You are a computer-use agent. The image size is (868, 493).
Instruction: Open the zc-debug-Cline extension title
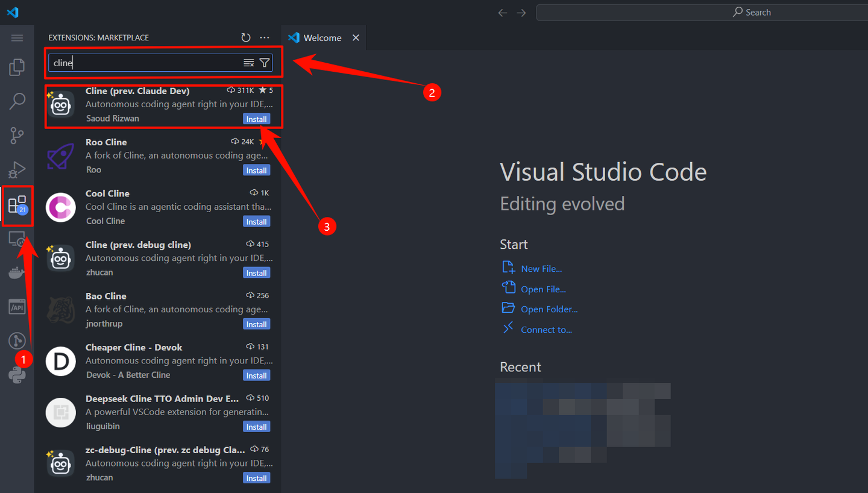[x=165, y=450]
